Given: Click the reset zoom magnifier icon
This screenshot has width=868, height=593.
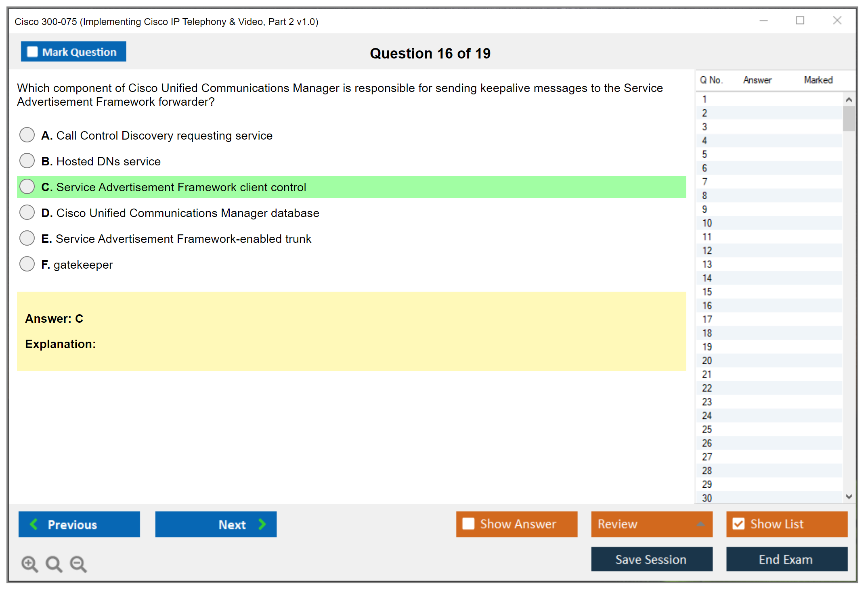Looking at the screenshot, I should point(54,563).
